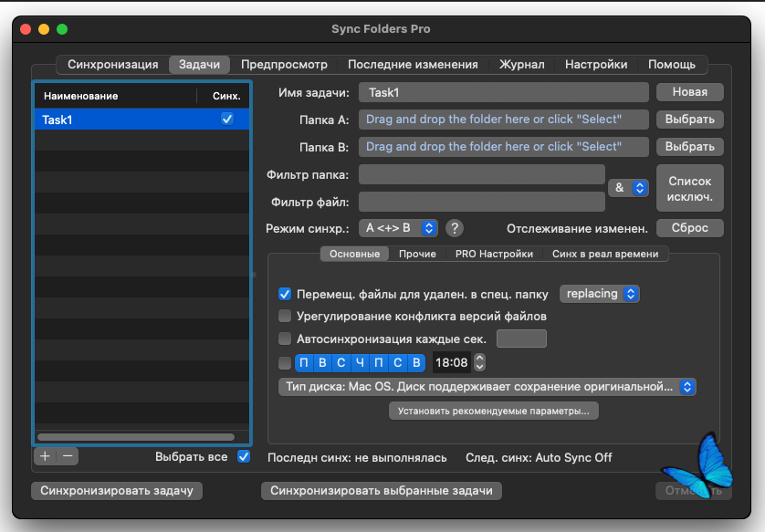
Task: Open the Последние изменения tab
Action: click(413, 65)
